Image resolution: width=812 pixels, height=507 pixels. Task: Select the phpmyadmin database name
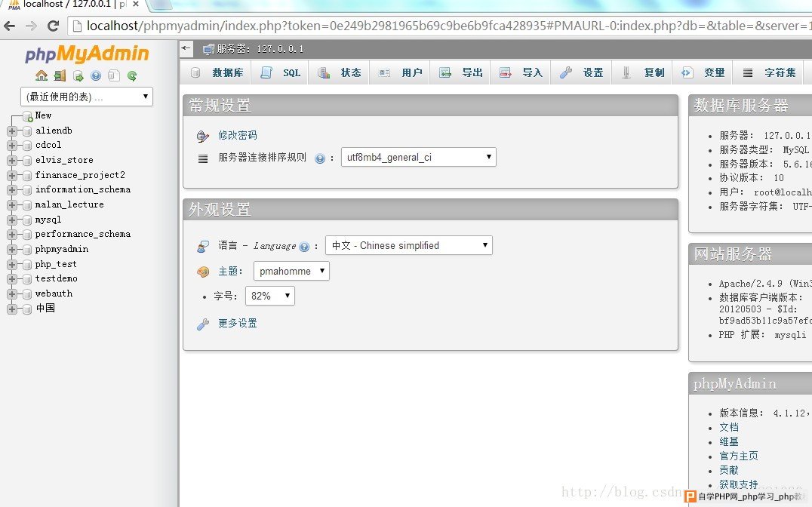(62, 249)
